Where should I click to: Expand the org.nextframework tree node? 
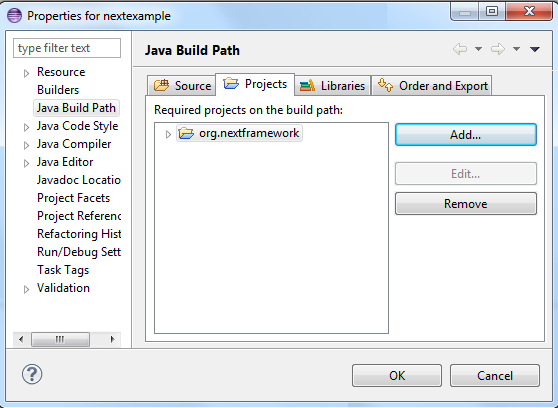[168, 134]
